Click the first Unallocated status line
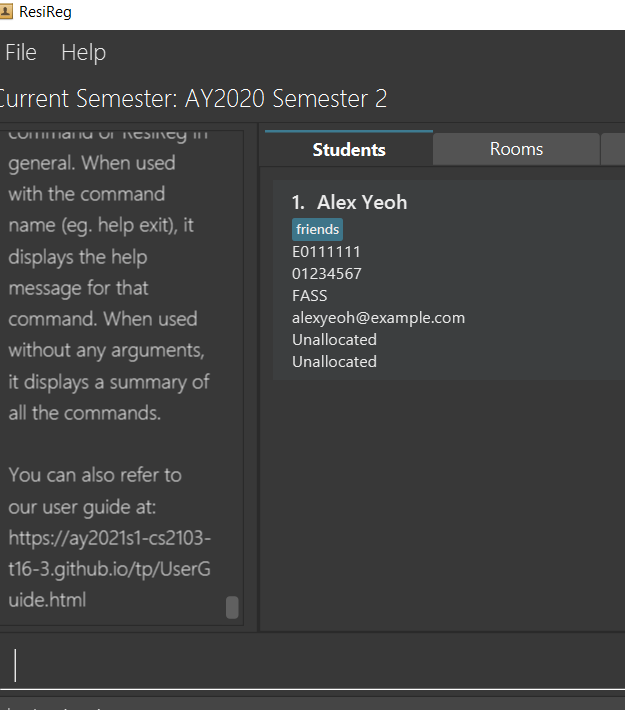625x710 pixels. pyautogui.click(x=334, y=340)
